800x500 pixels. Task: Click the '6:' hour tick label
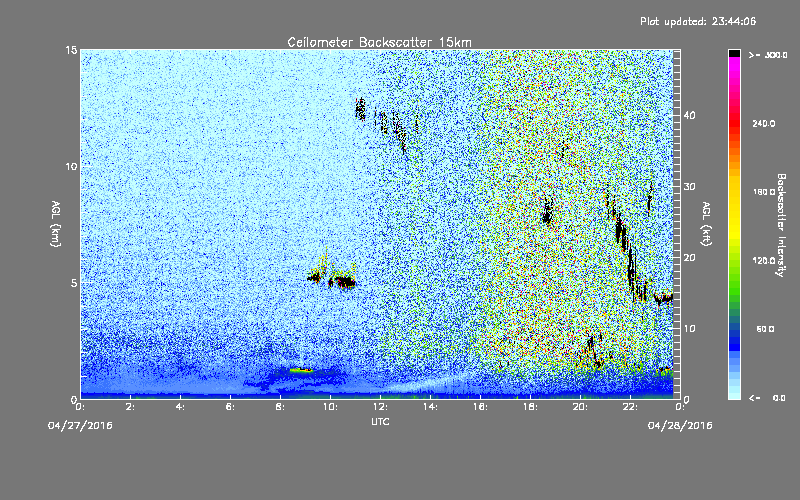pyautogui.click(x=230, y=407)
